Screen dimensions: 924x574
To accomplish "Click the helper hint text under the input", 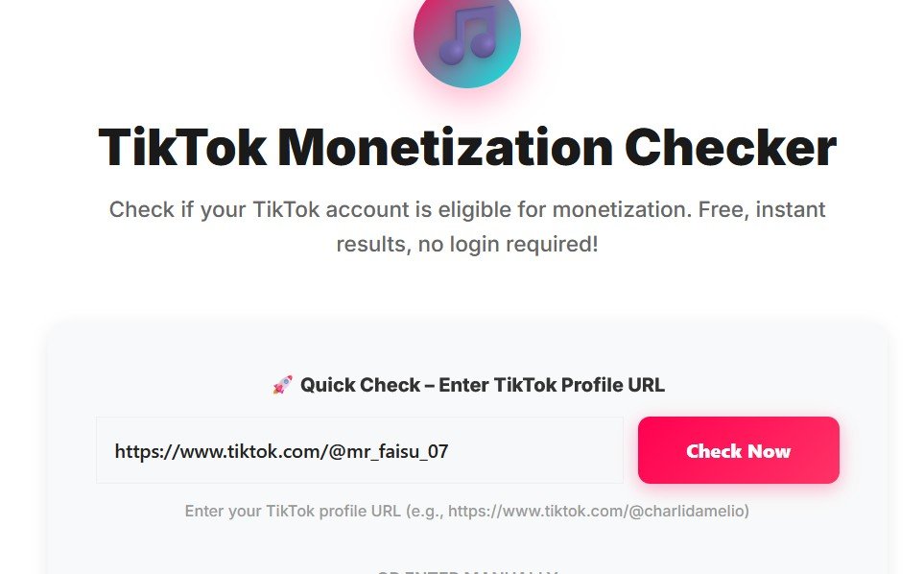I will (467, 511).
